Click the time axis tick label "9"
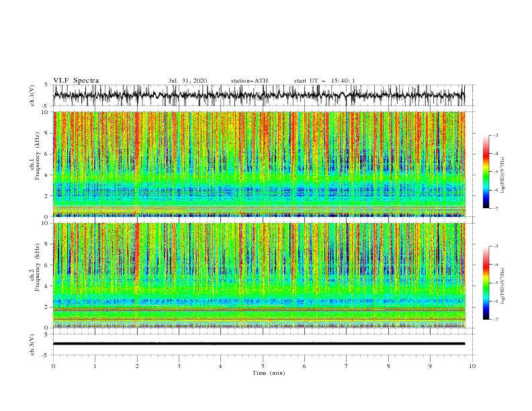The width and height of the screenshot is (532, 411). (430, 366)
